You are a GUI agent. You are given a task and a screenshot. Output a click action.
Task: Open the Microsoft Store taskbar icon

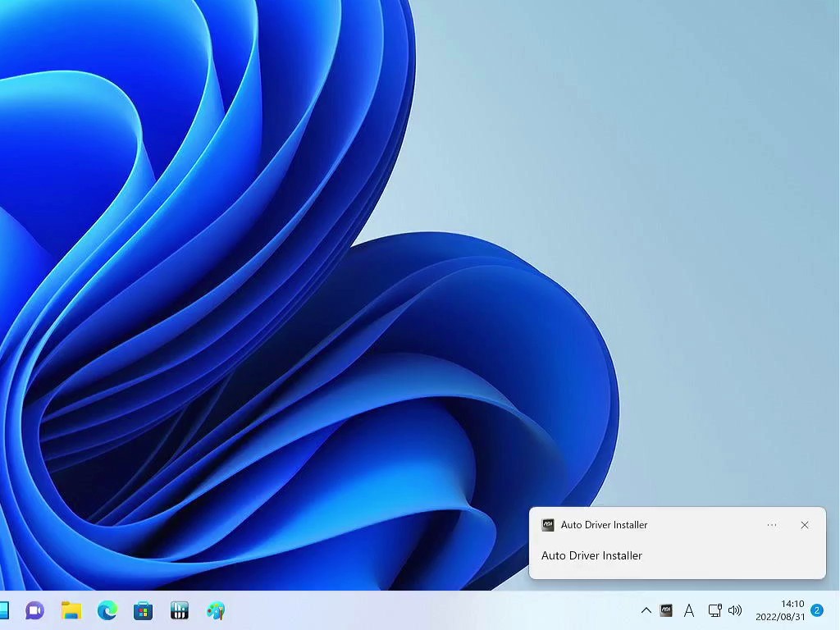coord(144,610)
